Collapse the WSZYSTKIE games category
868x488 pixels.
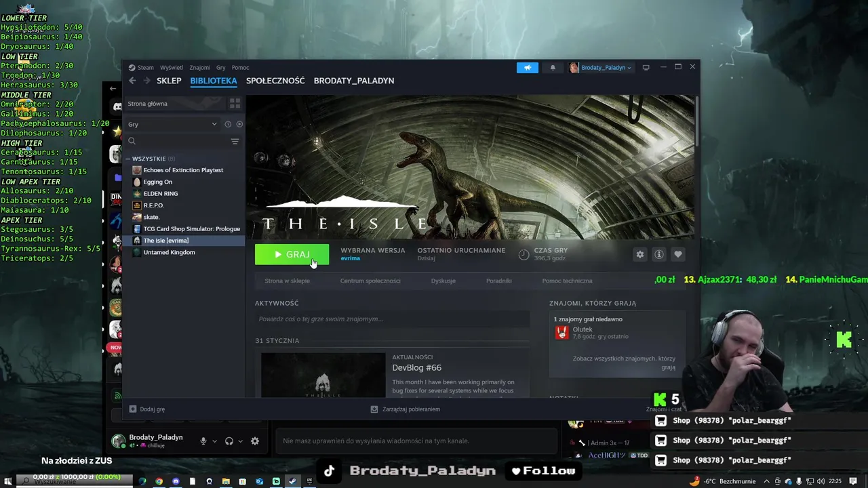point(149,159)
